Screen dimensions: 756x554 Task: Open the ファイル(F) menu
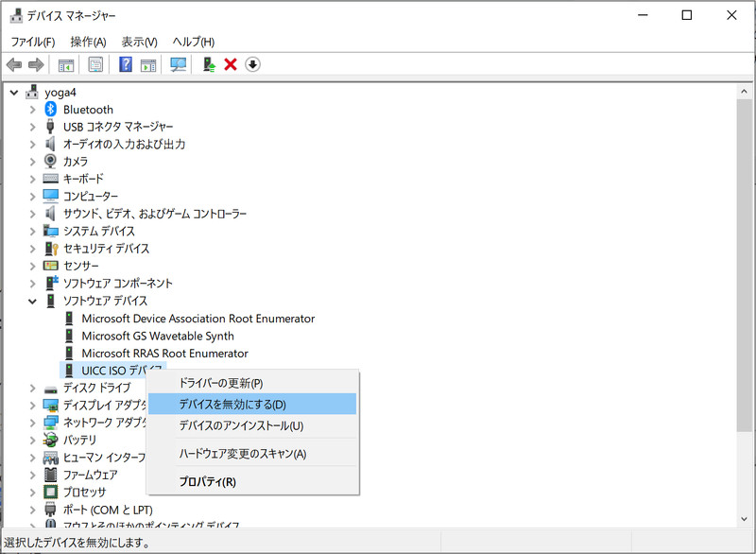click(33, 42)
